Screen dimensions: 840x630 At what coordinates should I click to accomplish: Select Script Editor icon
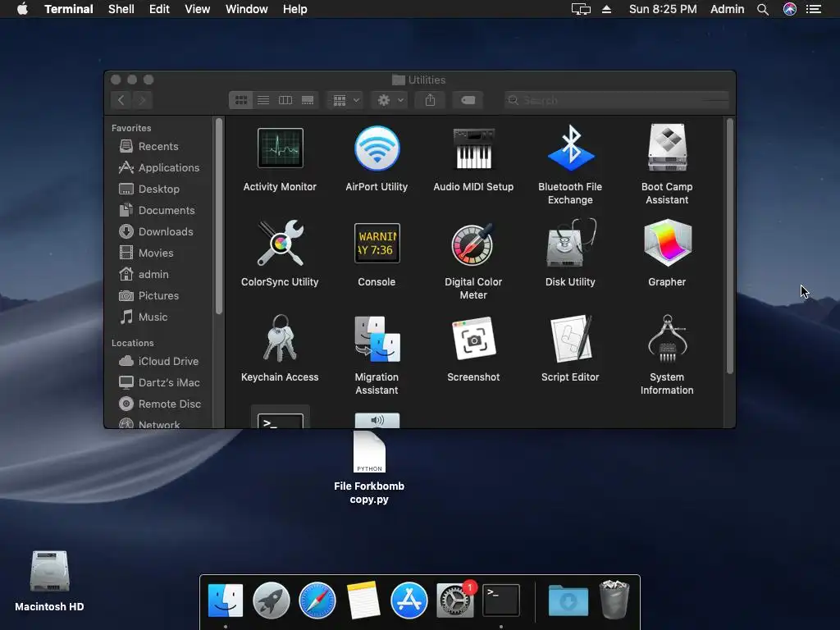[571, 338]
